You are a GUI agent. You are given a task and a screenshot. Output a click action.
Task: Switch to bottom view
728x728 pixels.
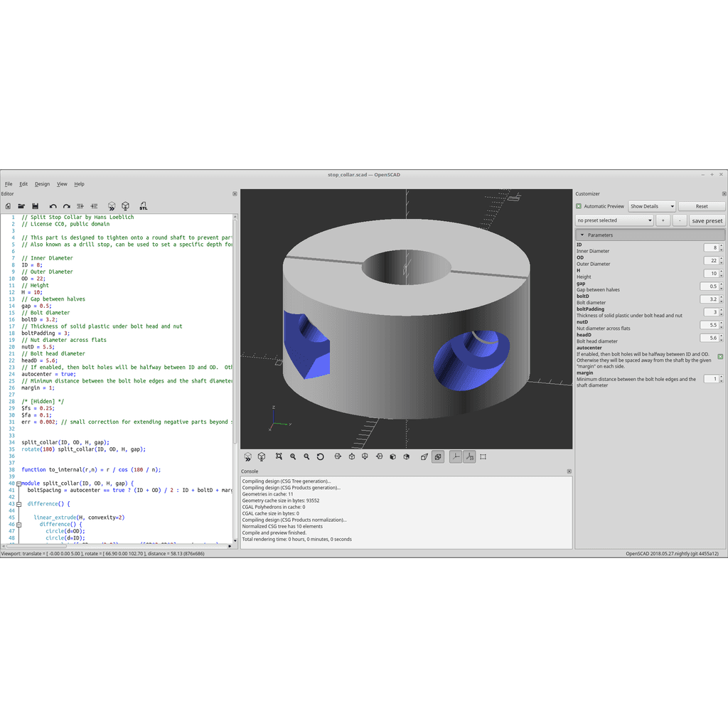[365, 457]
